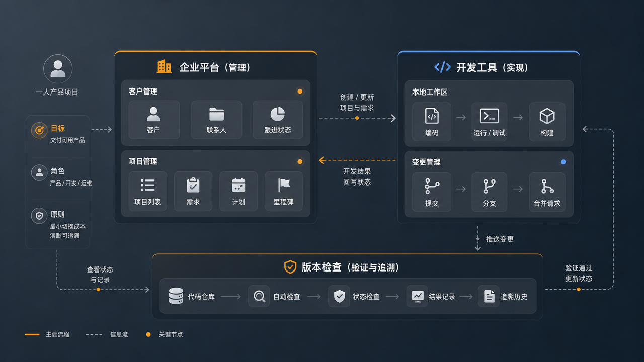Click the 创建 / 更新 项目与需求 label
Viewport: 644px width, 362px height.
click(x=357, y=102)
